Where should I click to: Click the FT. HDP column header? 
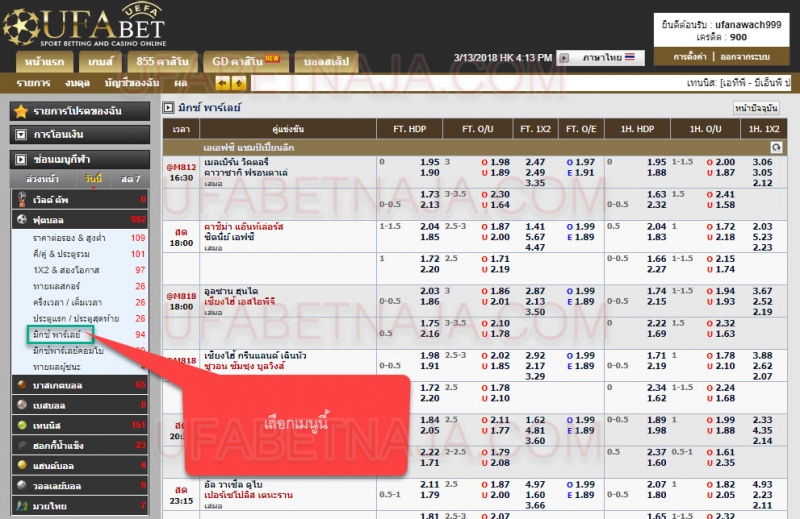(x=410, y=129)
